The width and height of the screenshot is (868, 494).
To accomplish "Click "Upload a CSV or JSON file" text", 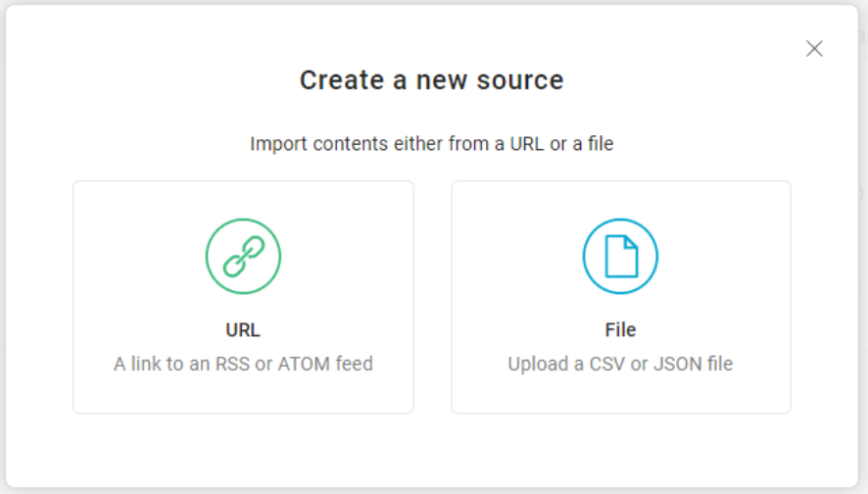I will click(x=620, y=364).
